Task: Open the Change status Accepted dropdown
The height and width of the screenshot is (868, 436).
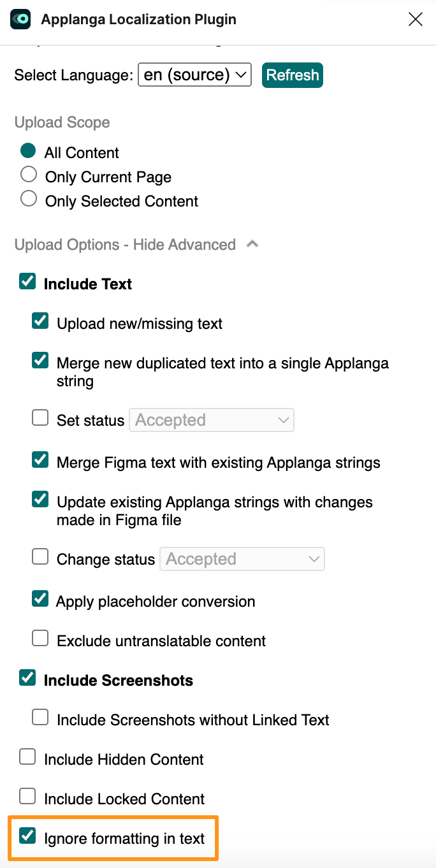Action: coord(242,559)
